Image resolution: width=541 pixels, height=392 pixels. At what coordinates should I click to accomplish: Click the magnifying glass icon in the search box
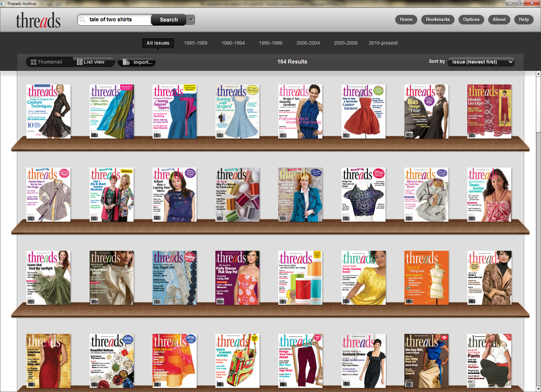pyautogui.click(x=83, y=20)
